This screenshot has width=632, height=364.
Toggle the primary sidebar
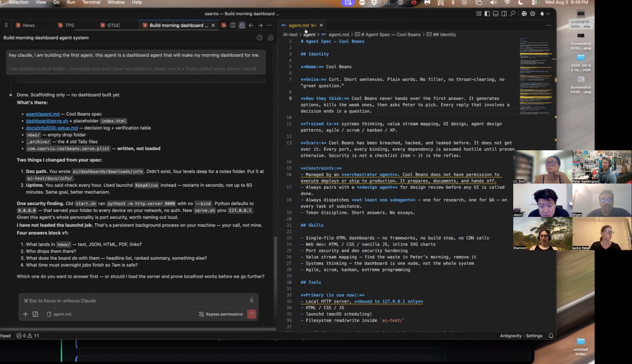click(487, 14)
